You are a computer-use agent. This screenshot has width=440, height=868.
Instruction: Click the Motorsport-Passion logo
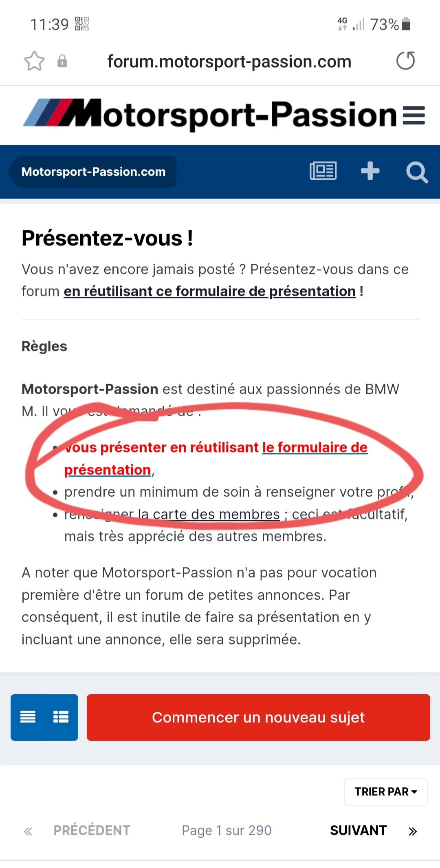tap(210, 114)
